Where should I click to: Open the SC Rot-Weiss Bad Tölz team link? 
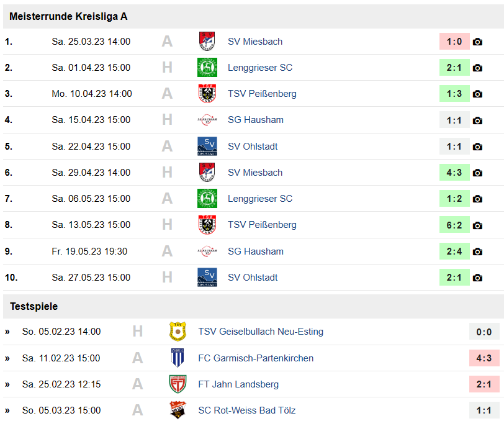pyautogui.click(x=246, y=410)
